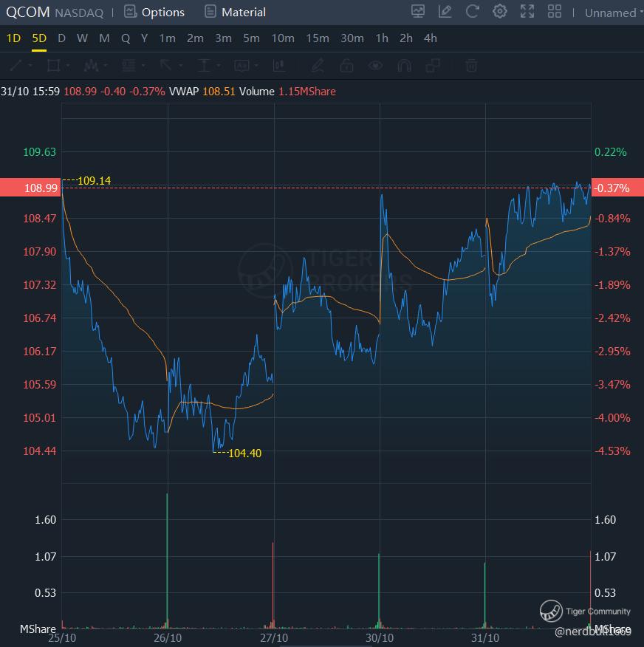644x647 pixels.
Task: Expand chart to fullscreen
Action: click(527, 12)
